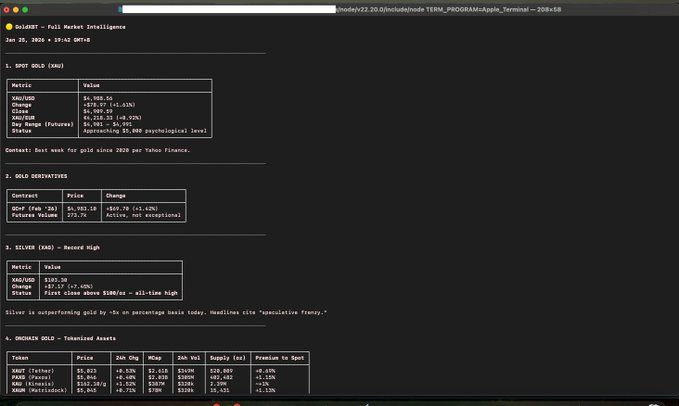
Task: Click 'Status' label in silver table
Action: tap(22, 293)
